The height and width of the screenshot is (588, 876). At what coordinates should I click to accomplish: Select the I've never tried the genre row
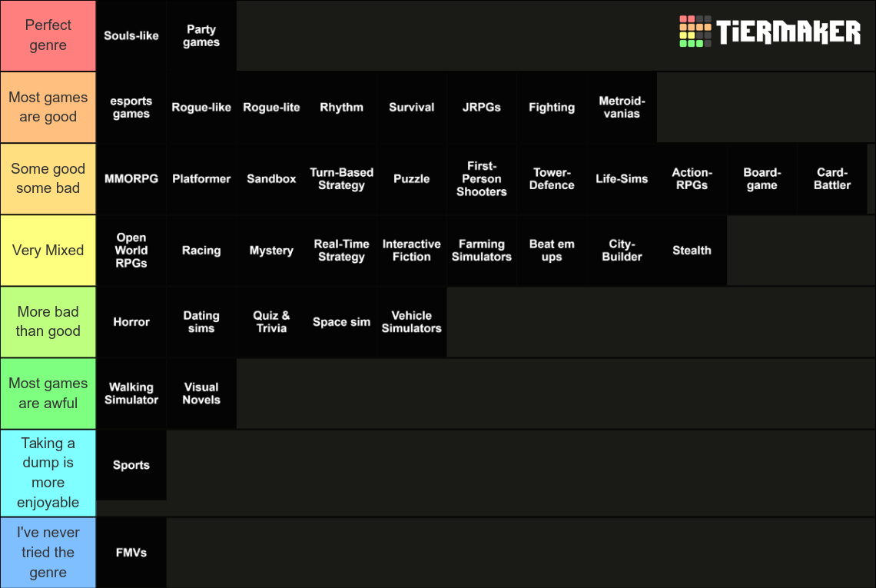[48, 552]
